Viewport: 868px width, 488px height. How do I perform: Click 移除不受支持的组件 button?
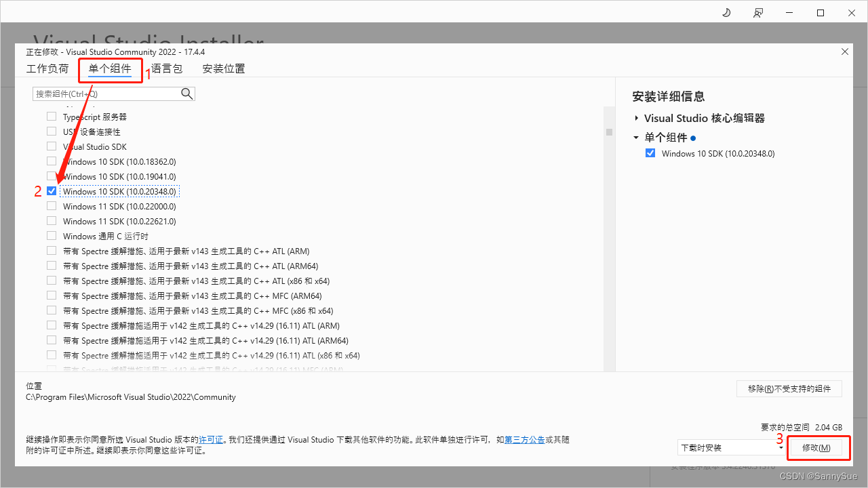[789, 388]
